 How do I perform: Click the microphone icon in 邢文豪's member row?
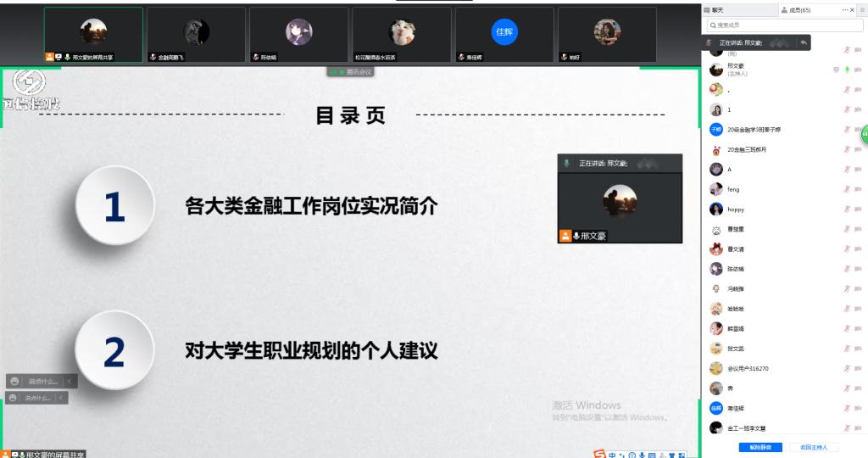pyautogui.click(x=846, y=70)
